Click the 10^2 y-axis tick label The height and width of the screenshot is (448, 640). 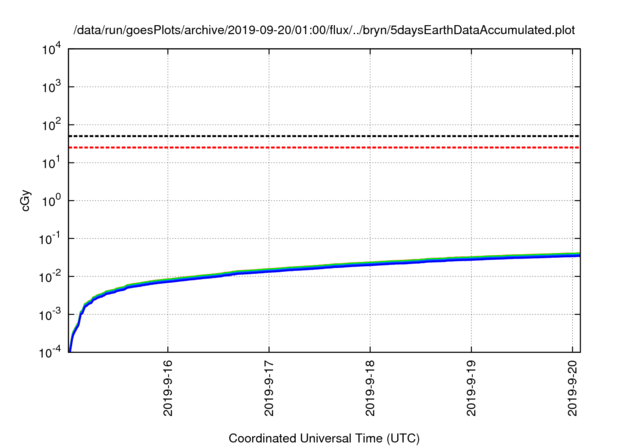click(x=52, y=125)
